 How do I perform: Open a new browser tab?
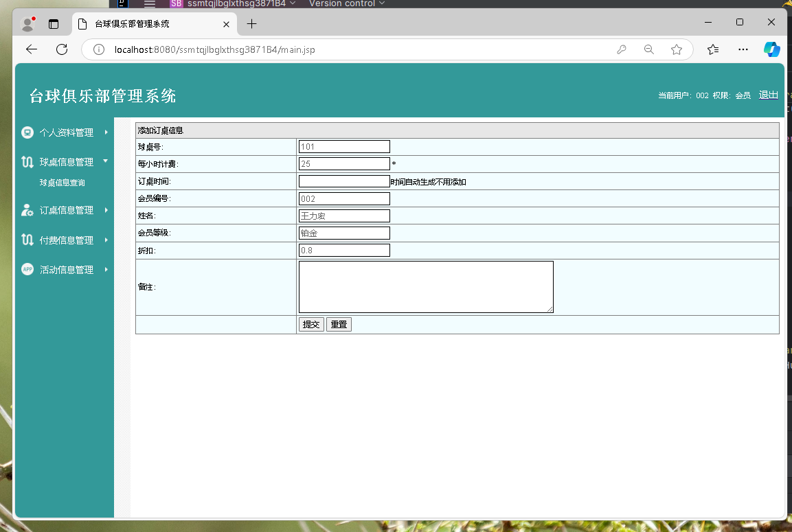tap(251, 24)
